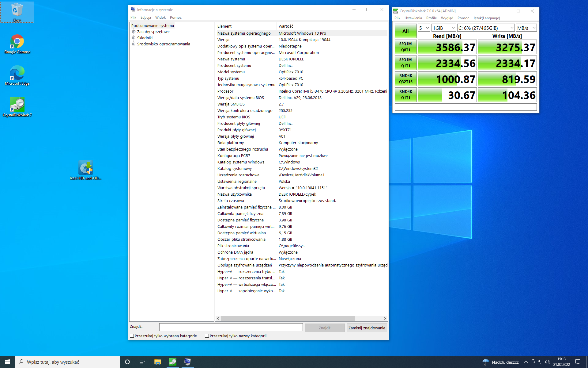Screen dimensions: 588x368
Task: Open units dropdown showing MB/s
Action: tap(526, 28)
